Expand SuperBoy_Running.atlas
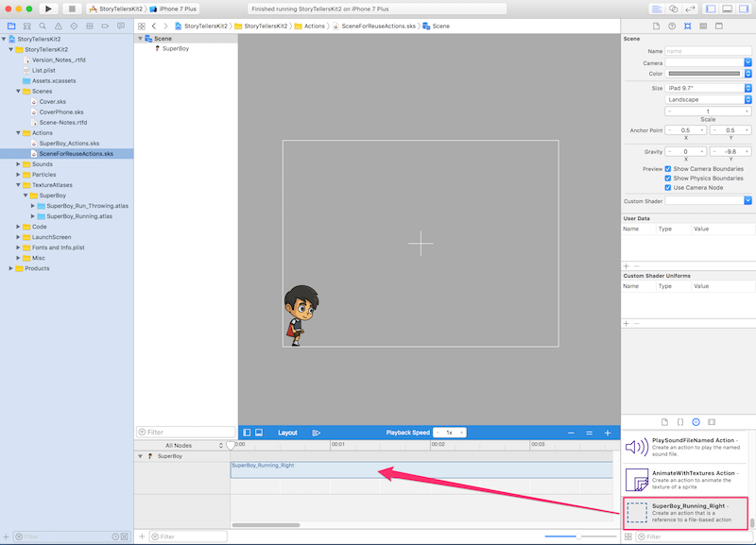The height and width of the screenshot is (545, 756). [x=33, y=216]
